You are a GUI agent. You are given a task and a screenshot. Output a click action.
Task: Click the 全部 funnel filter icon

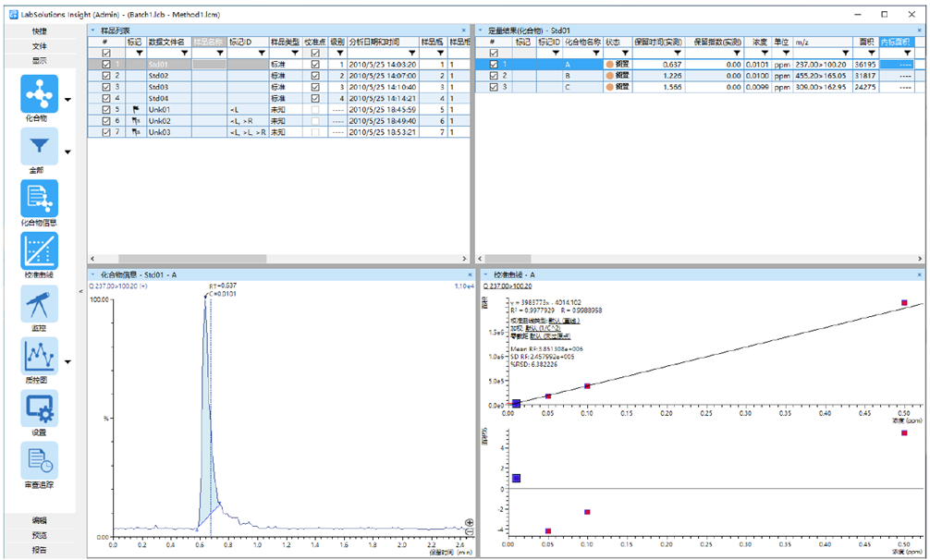[39, 146]
